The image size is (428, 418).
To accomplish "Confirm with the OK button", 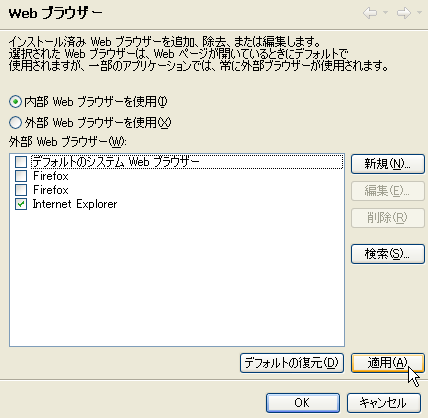I will coord(303,403).
